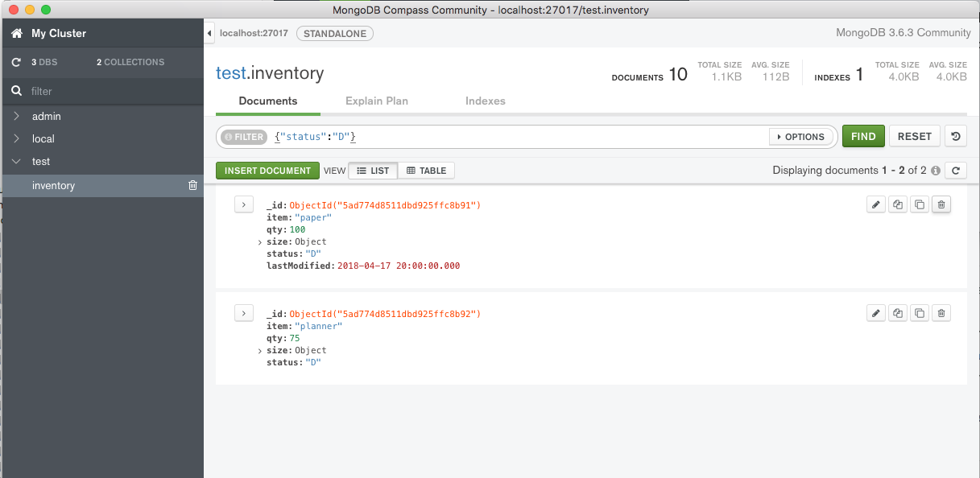Expand the admin database
The image size is (980, 478).
click(18, 117)
